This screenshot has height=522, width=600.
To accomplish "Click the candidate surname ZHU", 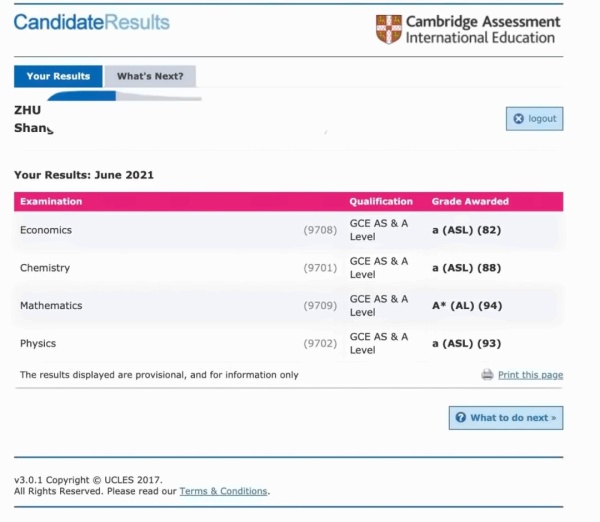I will click(x=28, y=110).
